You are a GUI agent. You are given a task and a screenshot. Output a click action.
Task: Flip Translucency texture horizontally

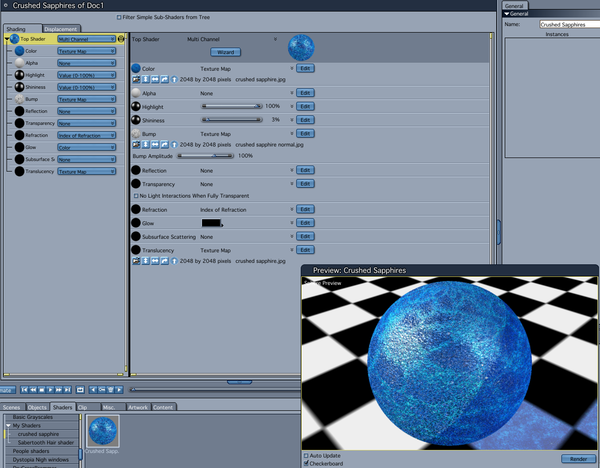155,261
